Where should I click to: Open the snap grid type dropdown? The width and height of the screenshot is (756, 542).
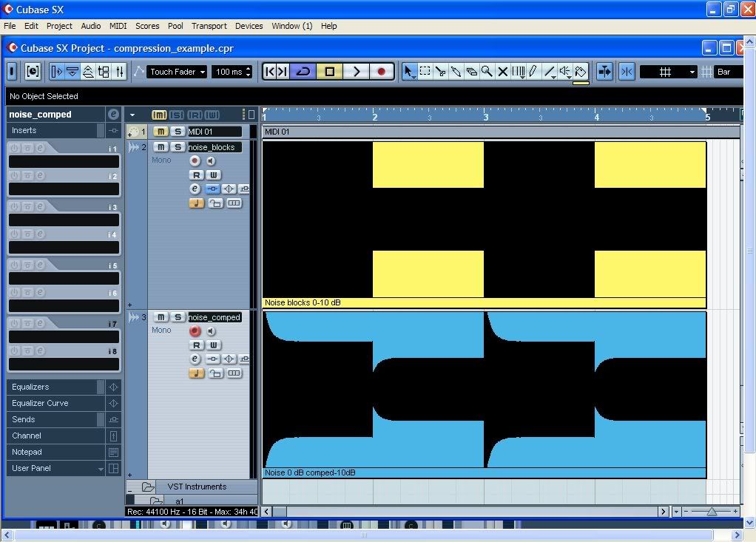[x=669, y=72]
